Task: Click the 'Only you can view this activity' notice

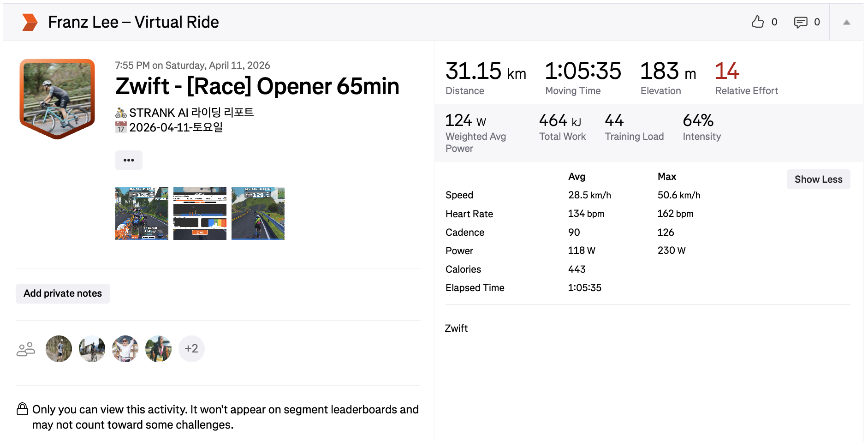Action: [x=226, y=417]
